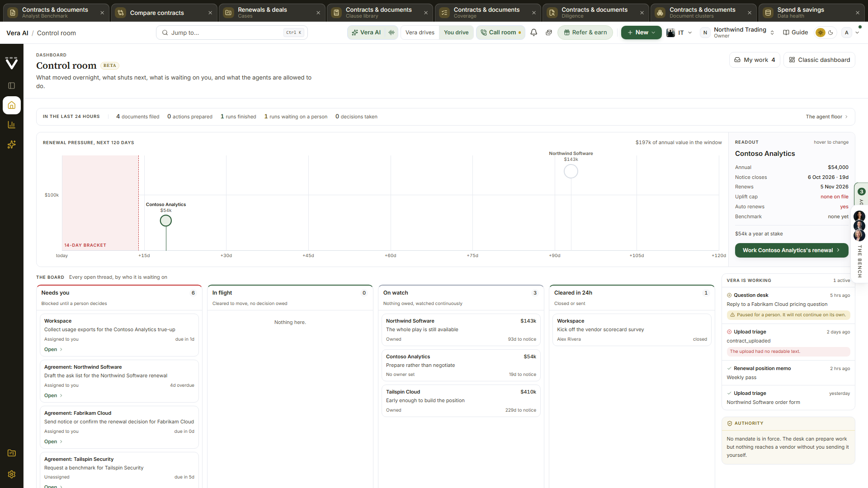Click the gift icon on Refer & earn
The height and width of the screenshot is (488, 868).
(567, 33)
